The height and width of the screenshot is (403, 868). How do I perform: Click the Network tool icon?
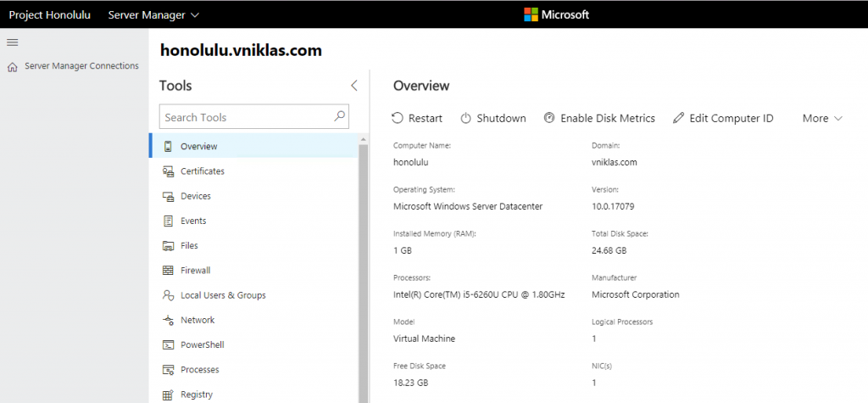coord(168,320)
